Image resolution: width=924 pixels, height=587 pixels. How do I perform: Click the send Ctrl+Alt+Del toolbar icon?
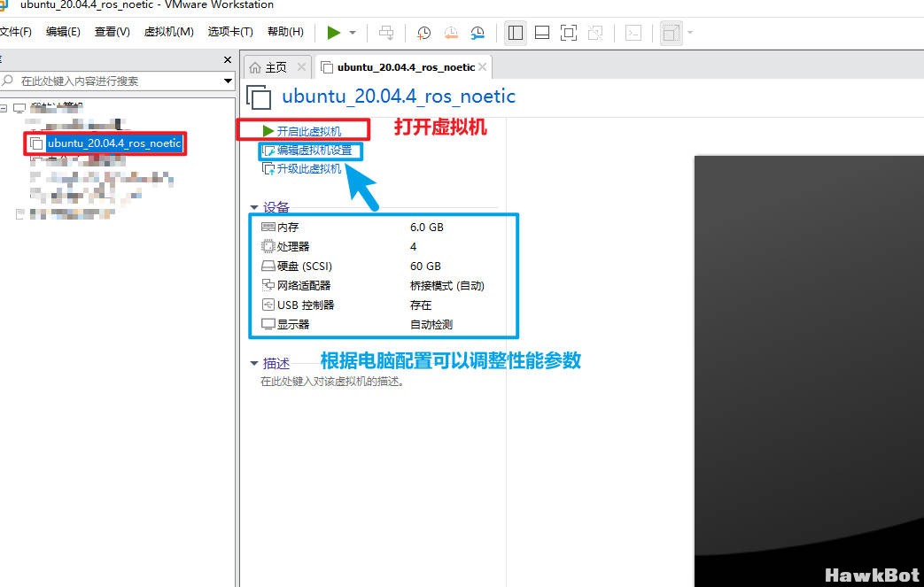pyautogui.click(x=386, y=33)
